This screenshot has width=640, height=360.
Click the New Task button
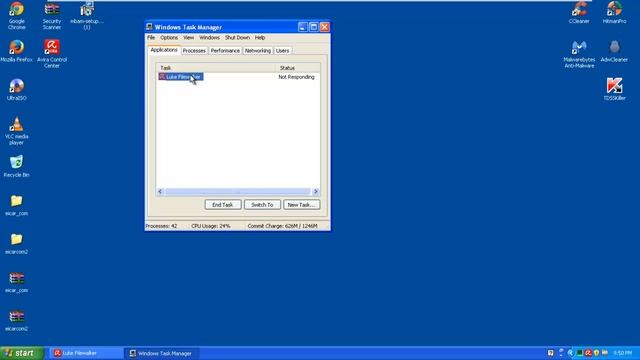pos(302,205)
